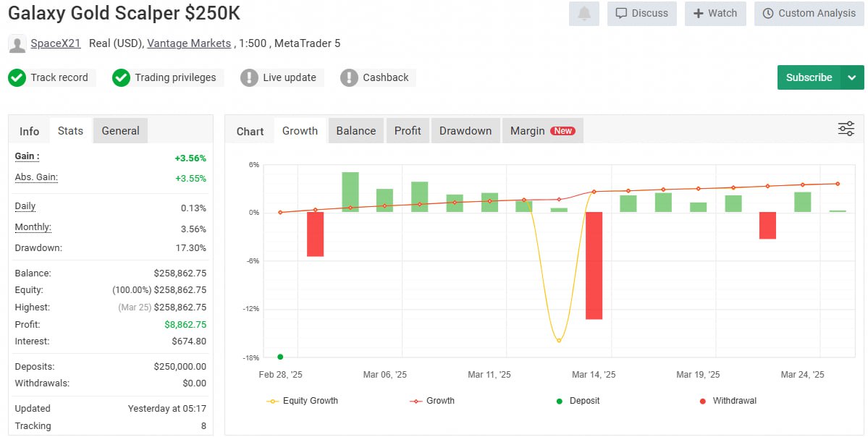Viewport: 868px width, 437px height.
Task: Toggle Withdrawal legend series
Action: point(728,401)
